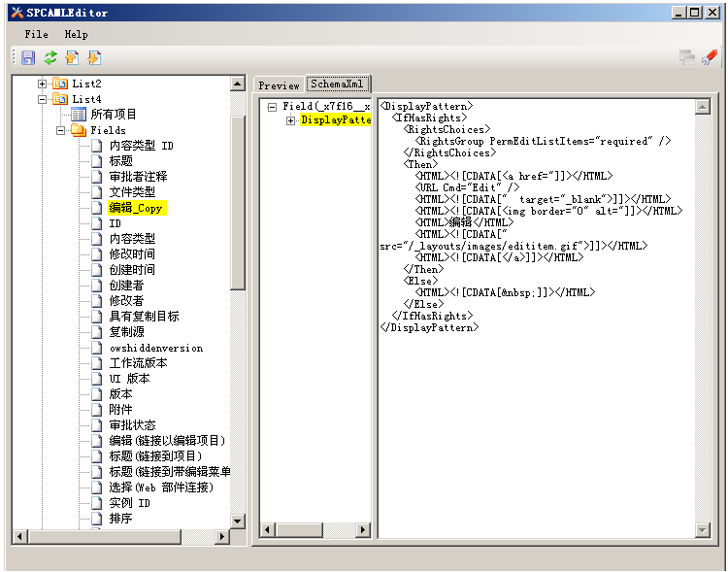Click the page icon beside 修改时间

click(96, 254)
